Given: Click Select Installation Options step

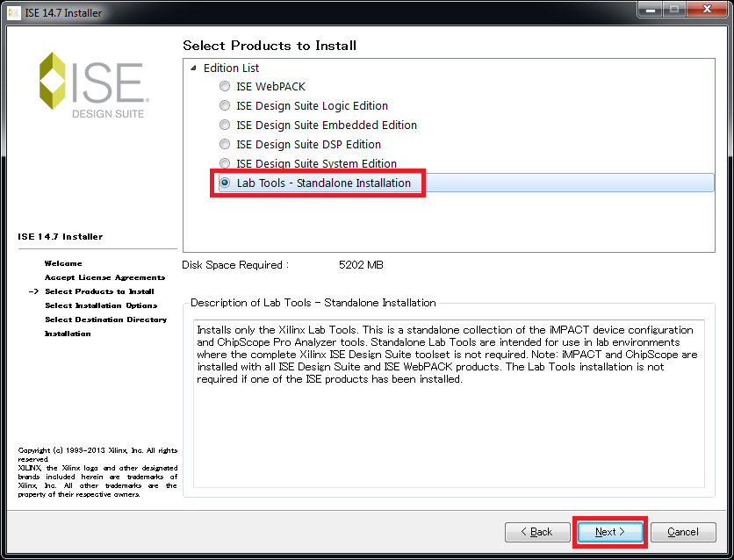Looking at the screenshot, I should click(x=101, y=305).
